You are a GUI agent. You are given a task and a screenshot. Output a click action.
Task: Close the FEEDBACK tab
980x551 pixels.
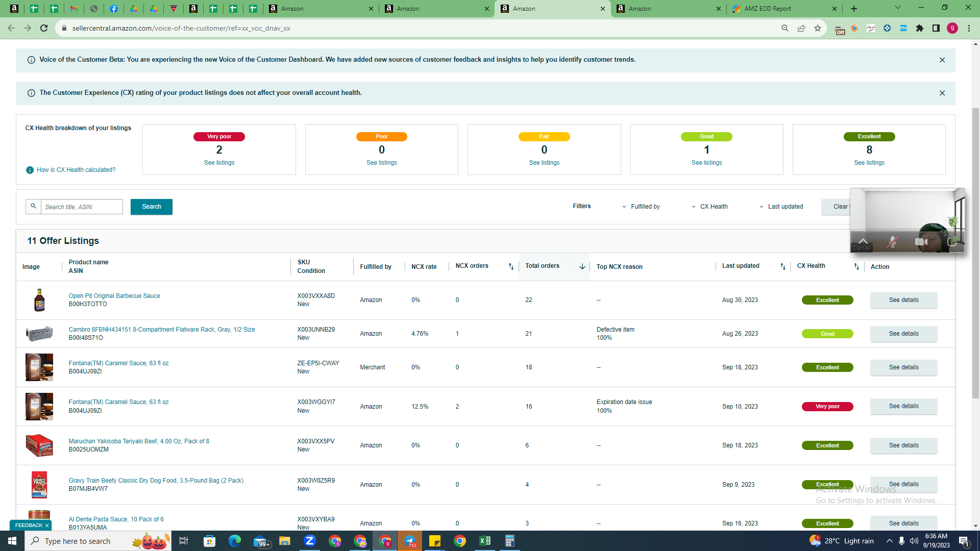(47, 525)
